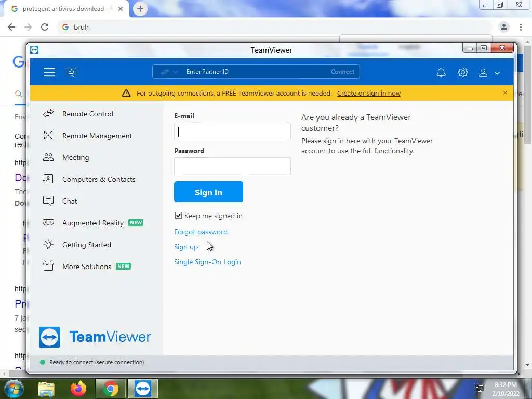Viewport: 532px width, 399px height.
Task: Click the TeamViewer taskbar icon
Action: coord(142,389)
